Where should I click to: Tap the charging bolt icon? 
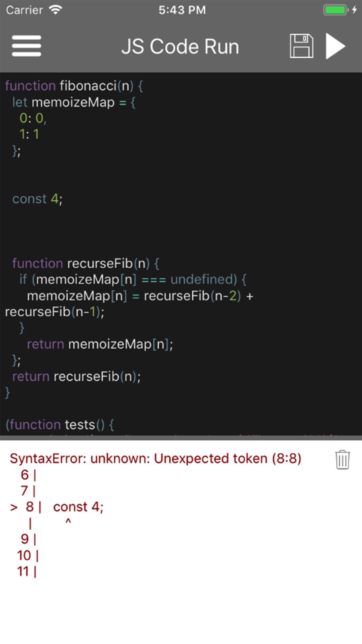point(354,10)
